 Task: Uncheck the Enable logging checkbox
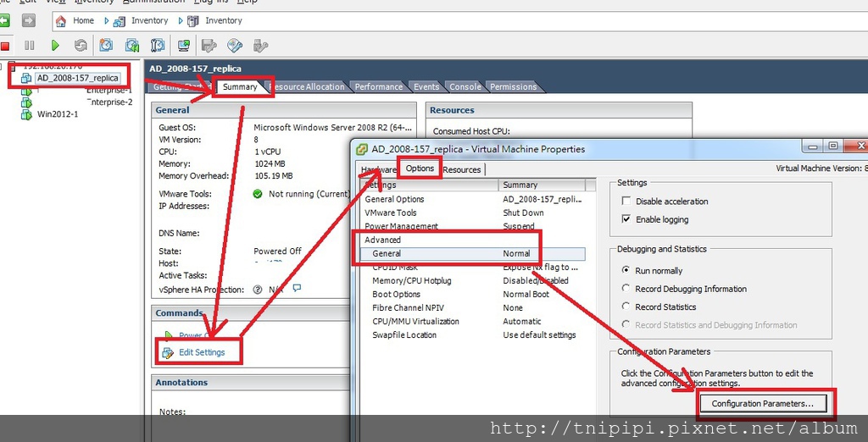[x=626, y=219]
